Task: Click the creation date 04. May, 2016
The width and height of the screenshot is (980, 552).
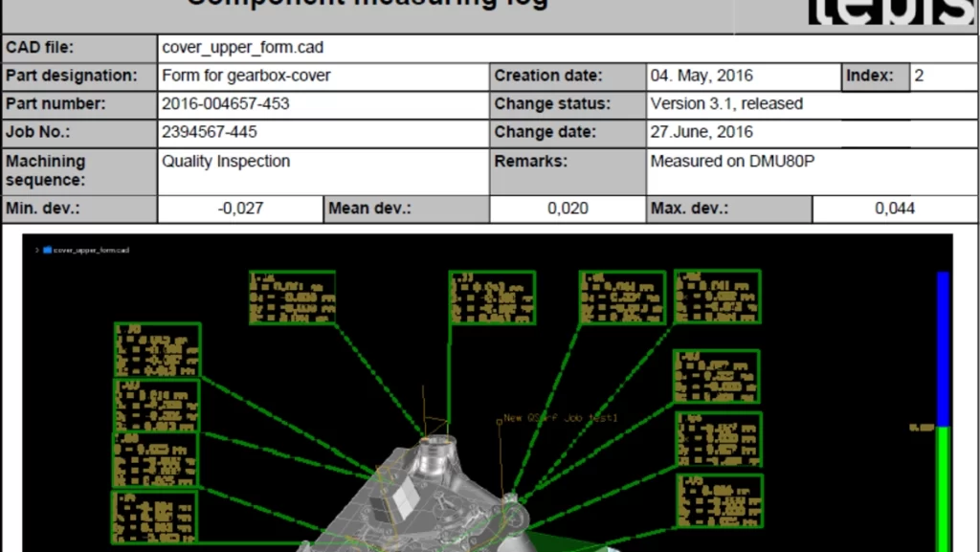Action: 702,76
